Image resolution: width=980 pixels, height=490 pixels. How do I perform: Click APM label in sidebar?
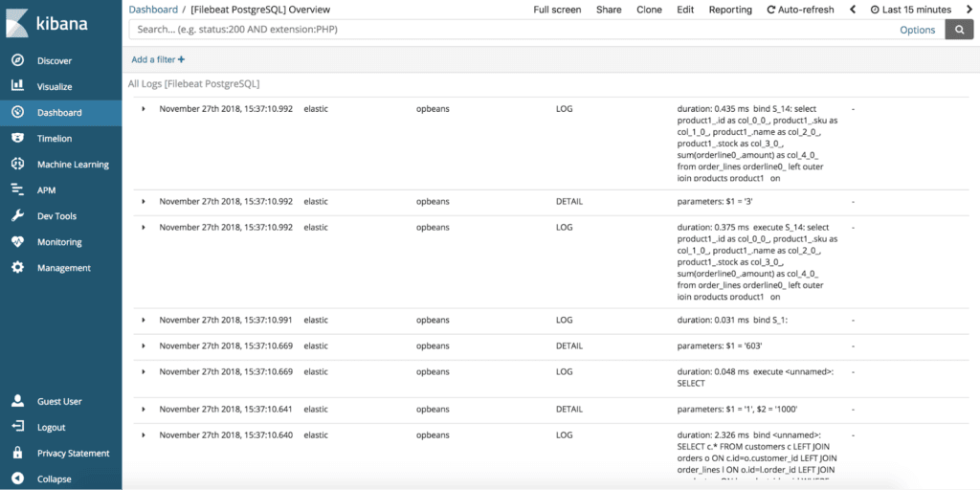pyautogui.click(x=46, y=190)
